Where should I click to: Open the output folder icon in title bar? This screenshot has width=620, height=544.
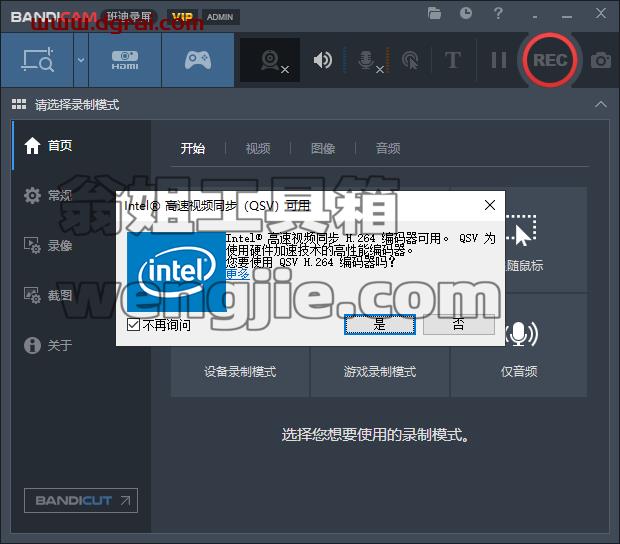click(434, 13)
